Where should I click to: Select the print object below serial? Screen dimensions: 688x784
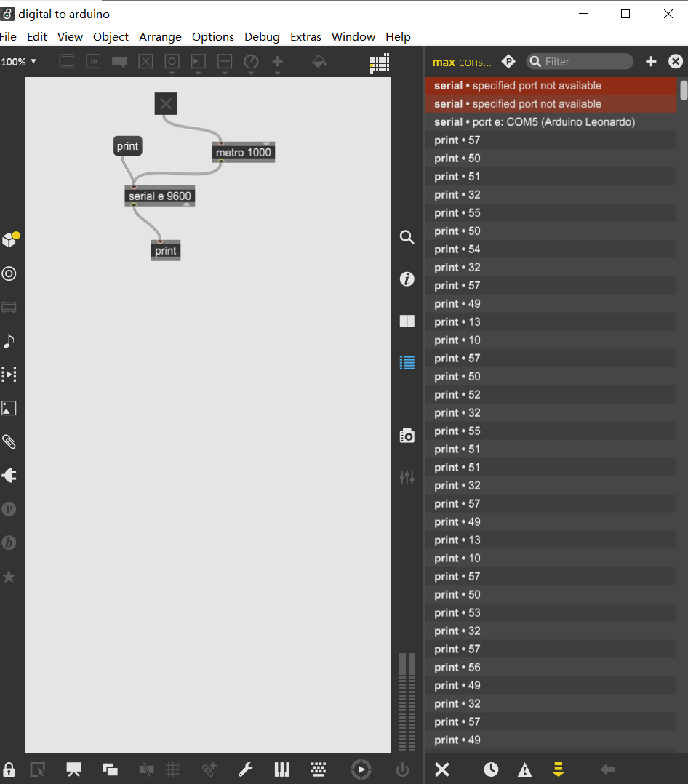point(166,250)
